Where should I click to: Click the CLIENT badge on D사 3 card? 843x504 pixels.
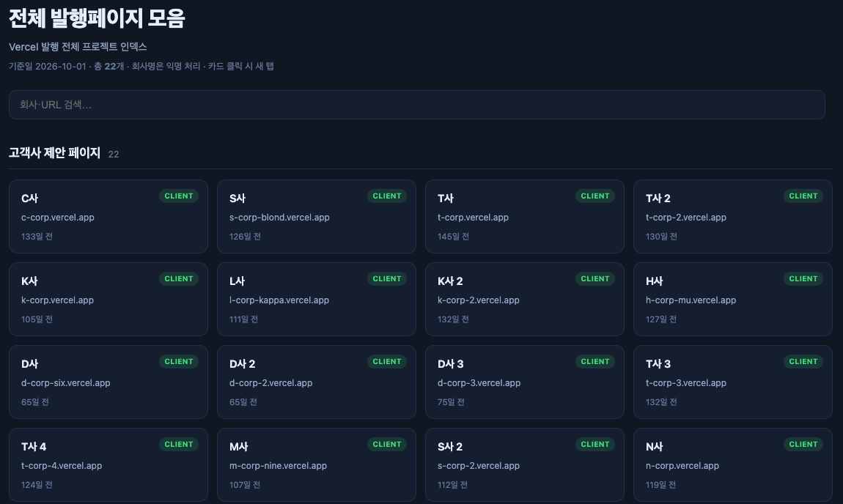click(595, 362)
